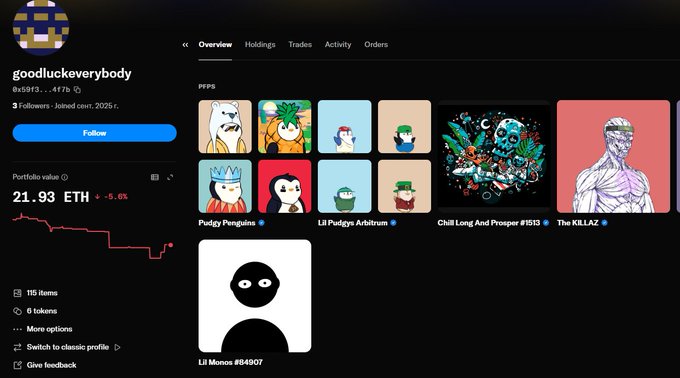Open the Pudgy Penguins collection title

pyautogui.click(x=227, y=223)
